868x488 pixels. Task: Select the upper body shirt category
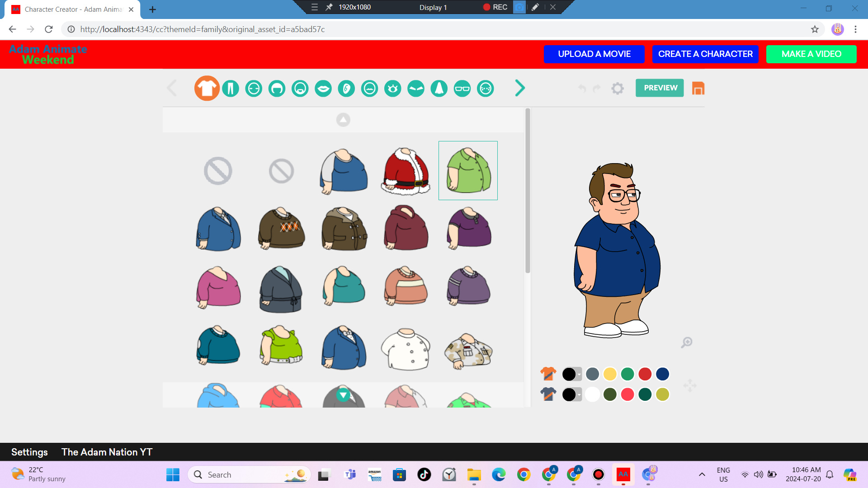click(207, 88)
